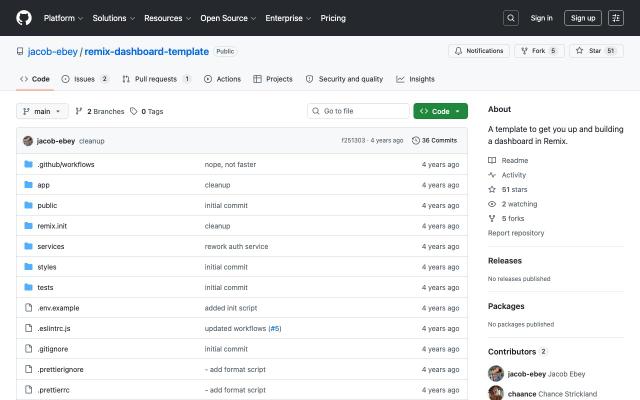Click the chaance contributor avatar

click(x=496, y=393)
